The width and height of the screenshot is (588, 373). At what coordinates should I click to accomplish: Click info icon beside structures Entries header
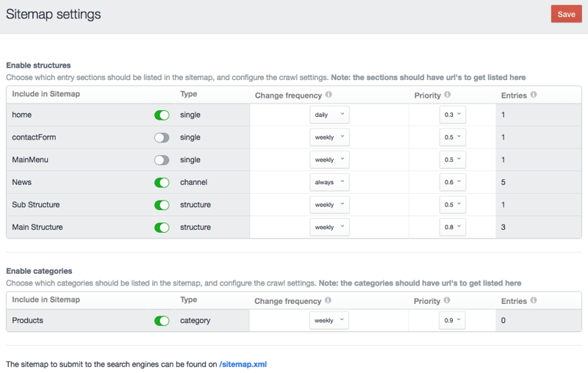(534, 95)
